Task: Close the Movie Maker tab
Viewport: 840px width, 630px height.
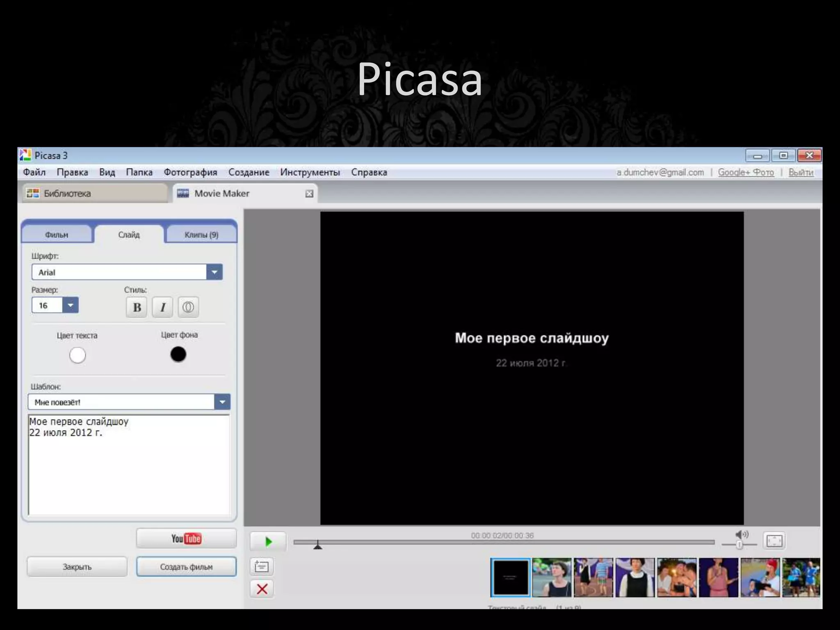Action: coord(309,194)
